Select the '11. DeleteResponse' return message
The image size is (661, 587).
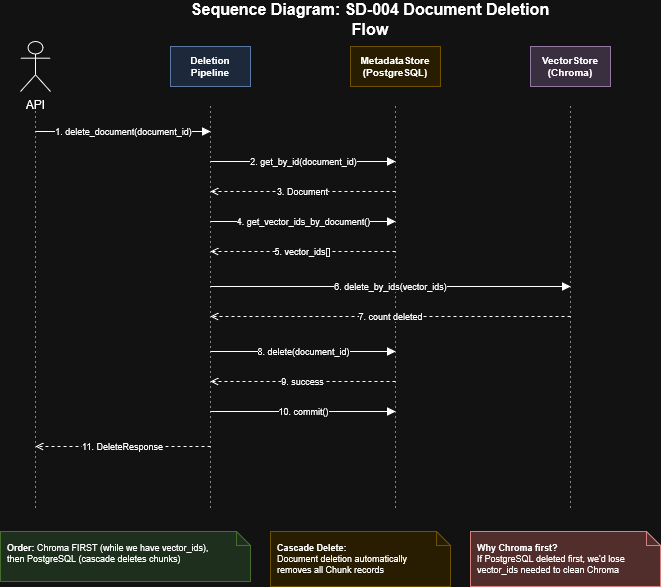tap(122, 446)
